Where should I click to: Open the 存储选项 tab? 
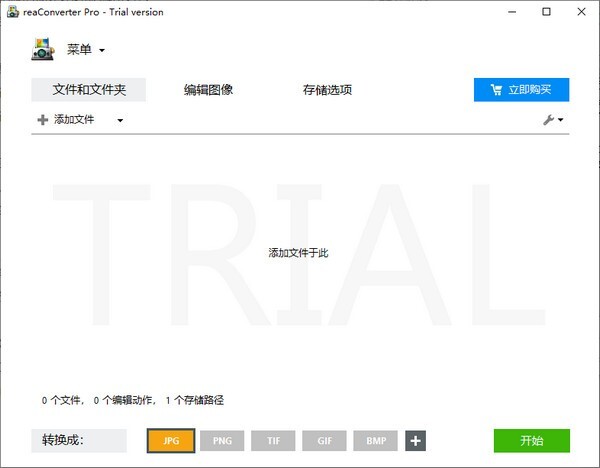327,90
